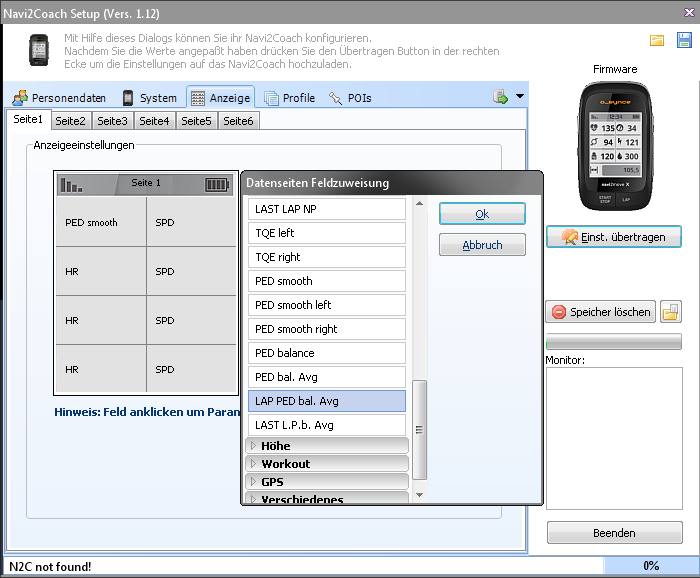Viewport: 700px width, 578px height.
Task: Select the TQE left field
Action: pos(327,233)
